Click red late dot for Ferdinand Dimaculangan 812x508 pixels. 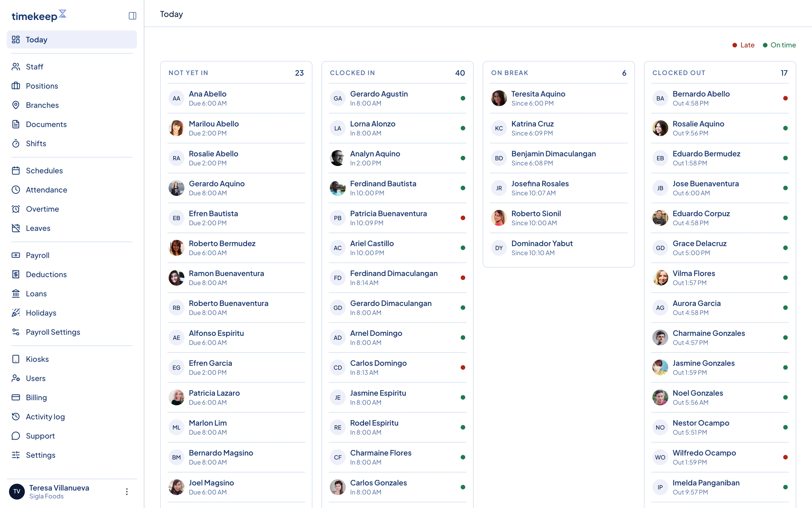click(463, 277)
